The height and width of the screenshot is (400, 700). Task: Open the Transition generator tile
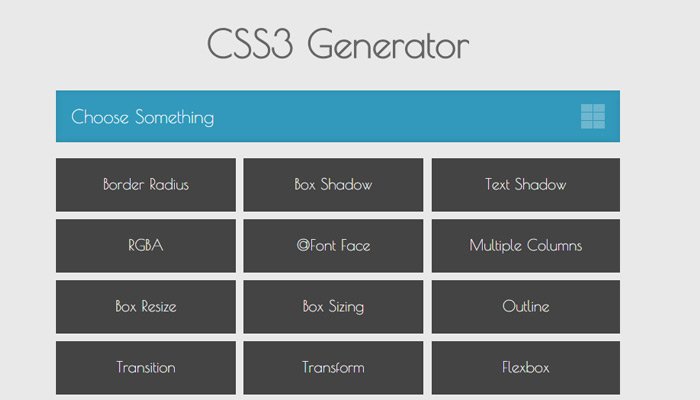146,367
